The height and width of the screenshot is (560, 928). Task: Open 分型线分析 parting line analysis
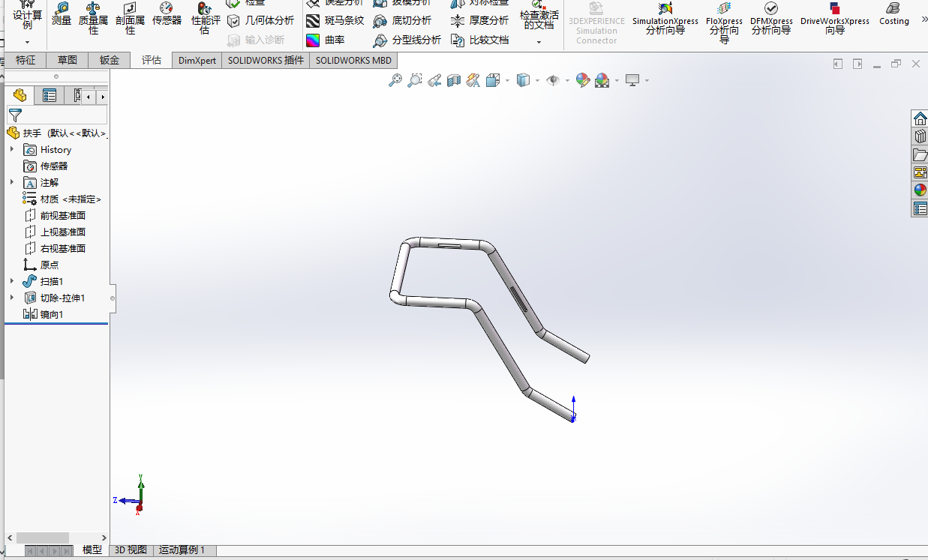[407, 40]
